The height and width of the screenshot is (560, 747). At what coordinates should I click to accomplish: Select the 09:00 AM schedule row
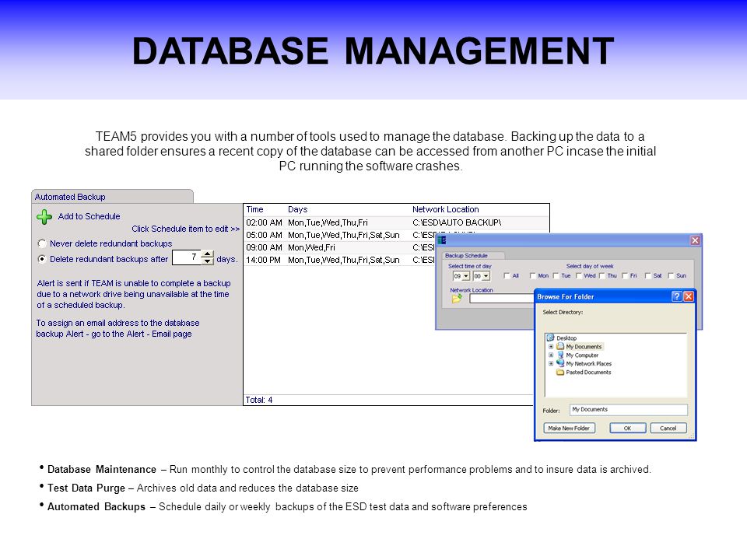(340, 247)
